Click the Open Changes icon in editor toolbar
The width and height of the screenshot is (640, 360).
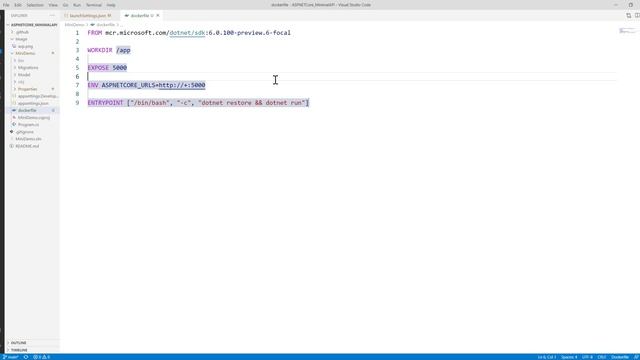coord(629,16)
